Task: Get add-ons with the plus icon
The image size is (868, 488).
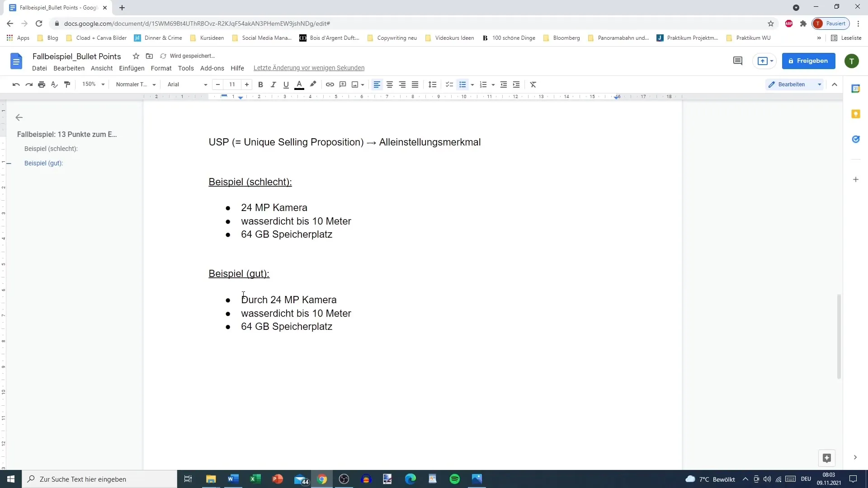Action: click(x=856, y=179)
